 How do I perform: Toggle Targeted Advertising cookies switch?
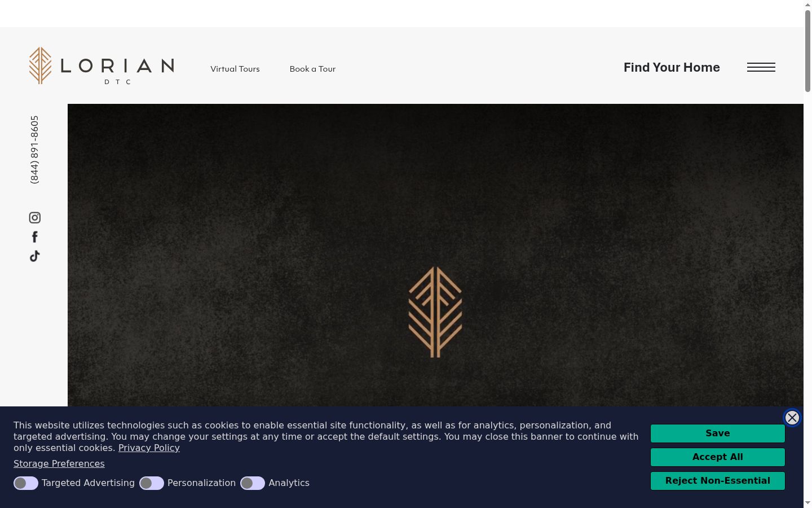(26, 483)
